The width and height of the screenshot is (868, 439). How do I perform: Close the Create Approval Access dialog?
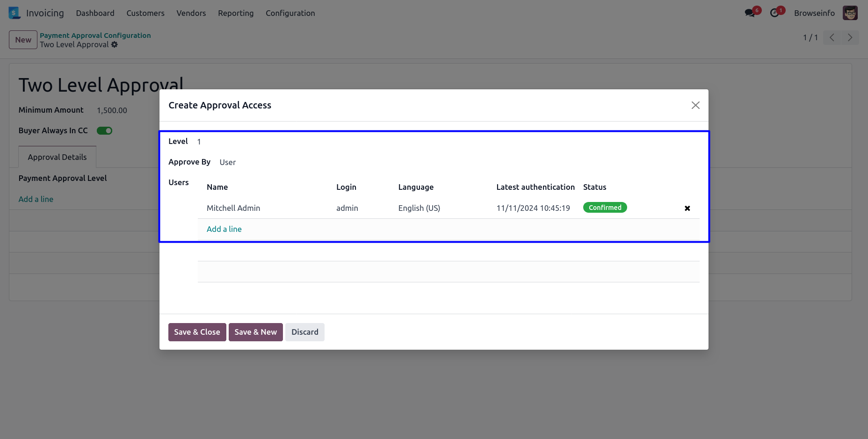695,105
